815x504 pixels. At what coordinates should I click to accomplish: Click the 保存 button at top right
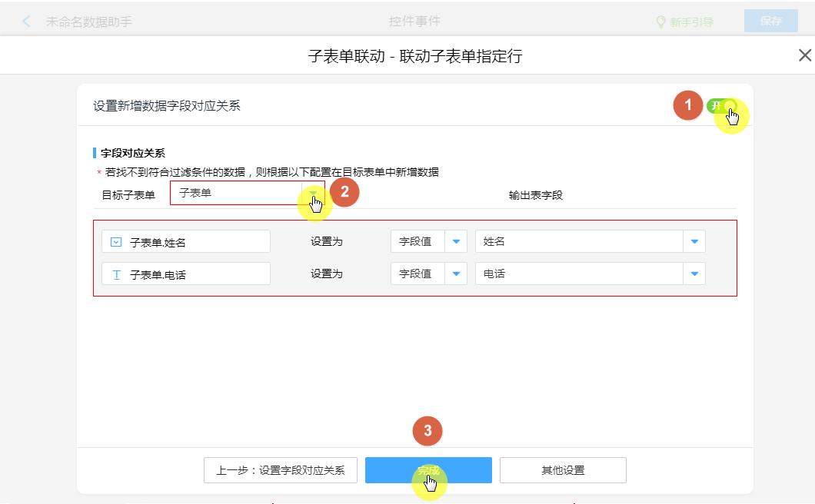coord(770,22)
